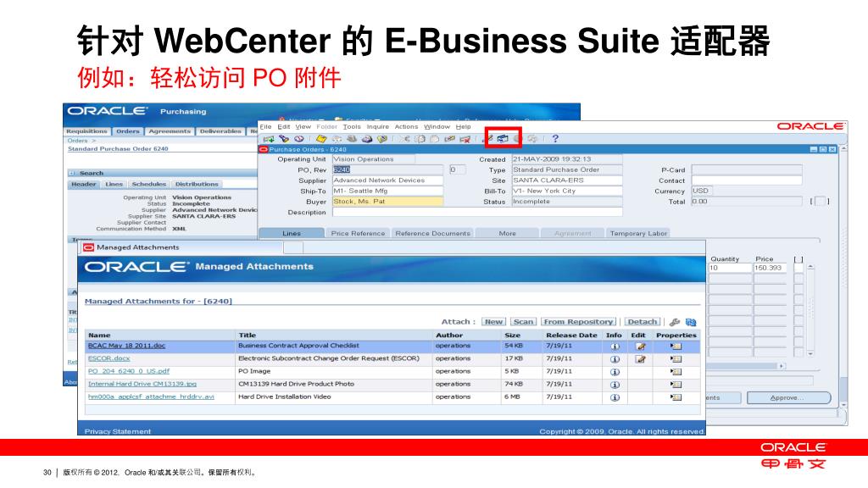Tick the checkbox on the 150.393 price line
Viewport: 868px width, 488px height.
(798, 268)
